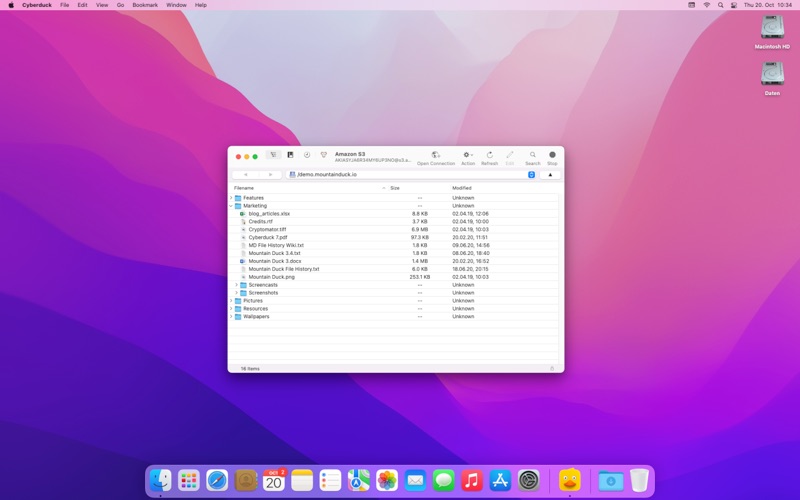This screenshot has height=500, width=800.
Task: Expand the Features folder
Action: (231, 198)
